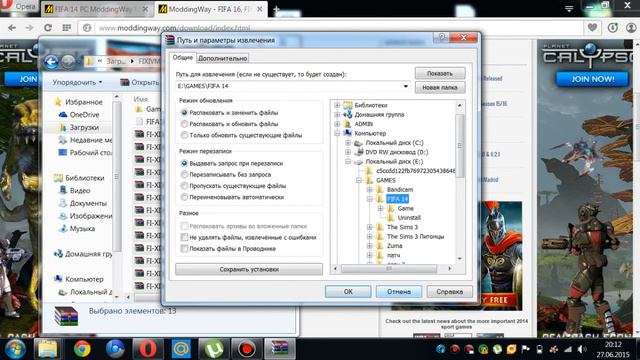This screenshot has width=640, height=360.
Task: Select 'Выдавать запрос при перезаписи' option
Action: (x=184, y=163)
